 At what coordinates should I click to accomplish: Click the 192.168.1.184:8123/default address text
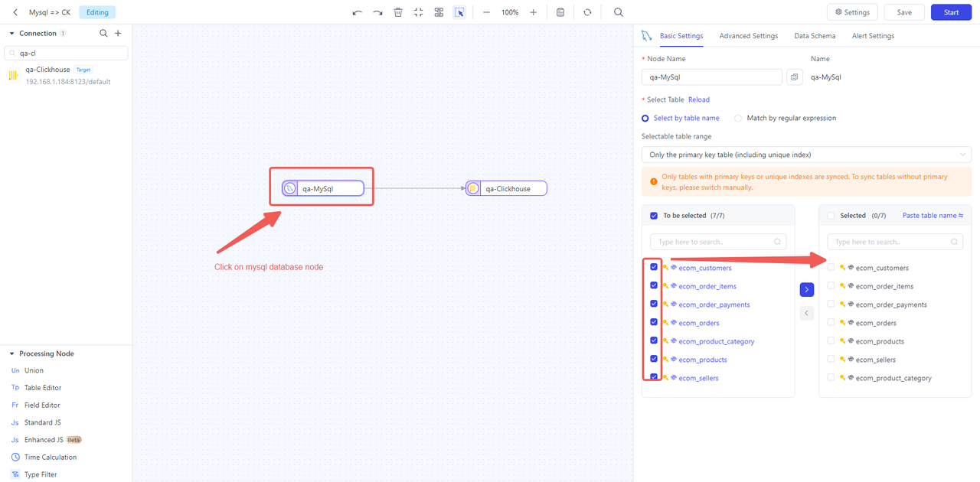(x=68, y=82)
